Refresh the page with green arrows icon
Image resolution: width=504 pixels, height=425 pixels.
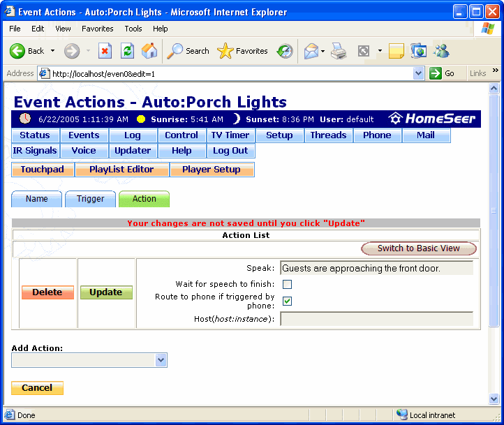pyautogui.click(x=127, y=51)
